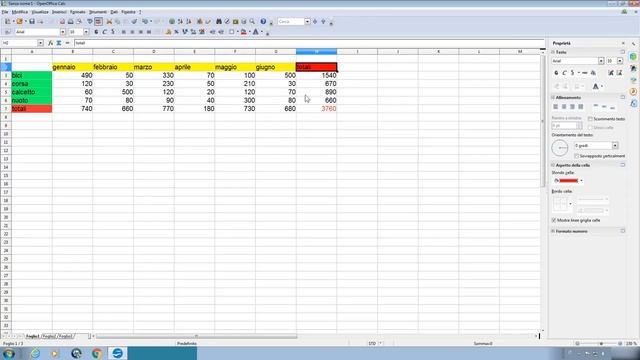
Task: Click the Sort ascending icon
Action: click(180, 22)
